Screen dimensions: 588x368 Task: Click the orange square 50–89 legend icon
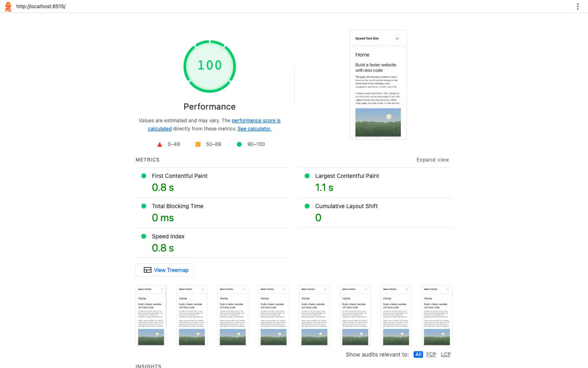(x=198, y=144)
